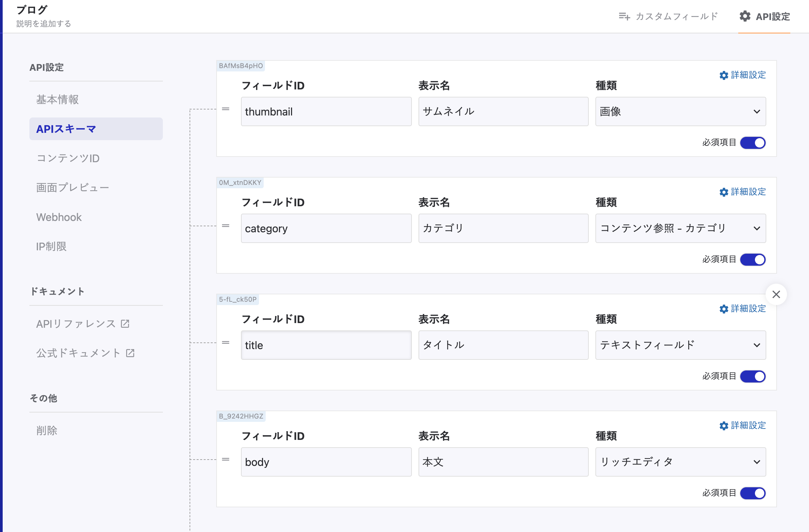Select Webhook in the sidebar menu
Viewport: 809px width, 532px height.
pyautogui.click(x=59, y=217)
